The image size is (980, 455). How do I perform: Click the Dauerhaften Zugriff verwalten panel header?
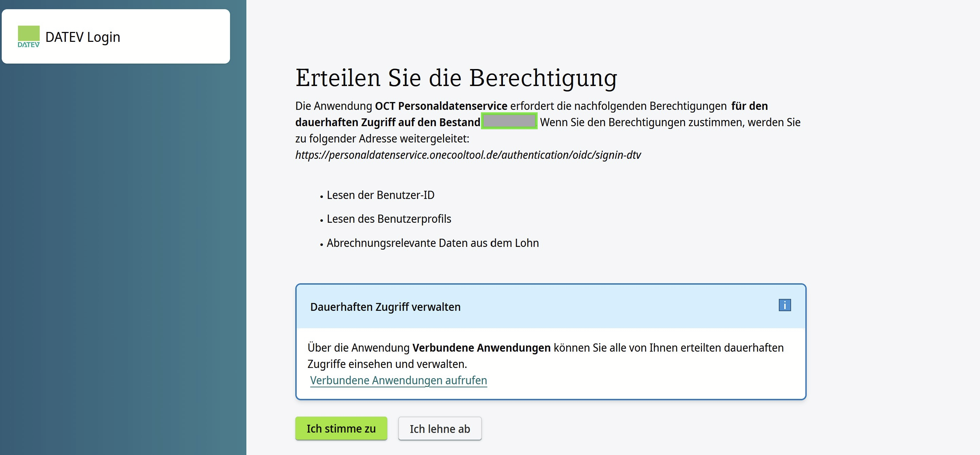click(x=385, y=307)
